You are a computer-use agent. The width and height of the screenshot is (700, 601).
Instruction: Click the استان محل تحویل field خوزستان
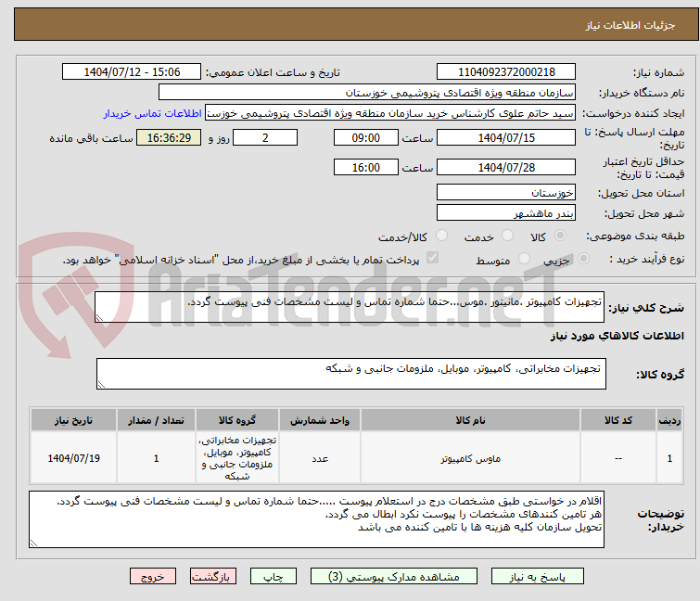click(x=506, y=192)
